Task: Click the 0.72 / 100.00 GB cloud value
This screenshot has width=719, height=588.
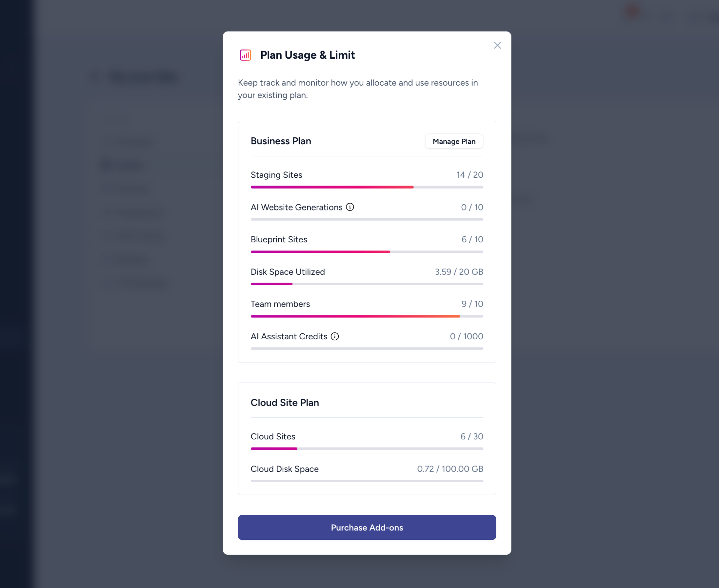Action: point(450,469)
